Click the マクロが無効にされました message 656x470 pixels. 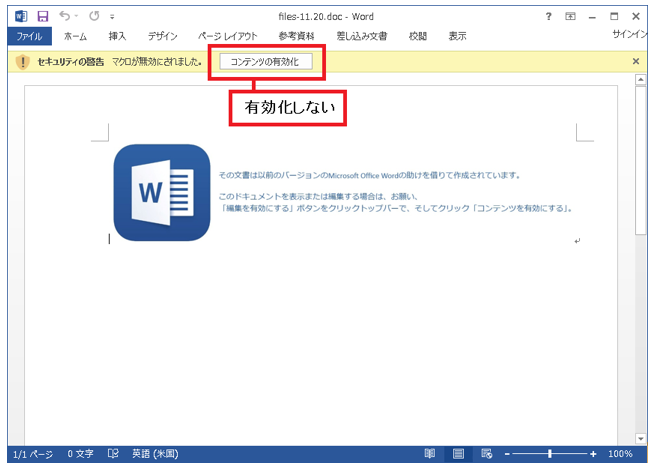pyautogui.click(x=157, y=62)
